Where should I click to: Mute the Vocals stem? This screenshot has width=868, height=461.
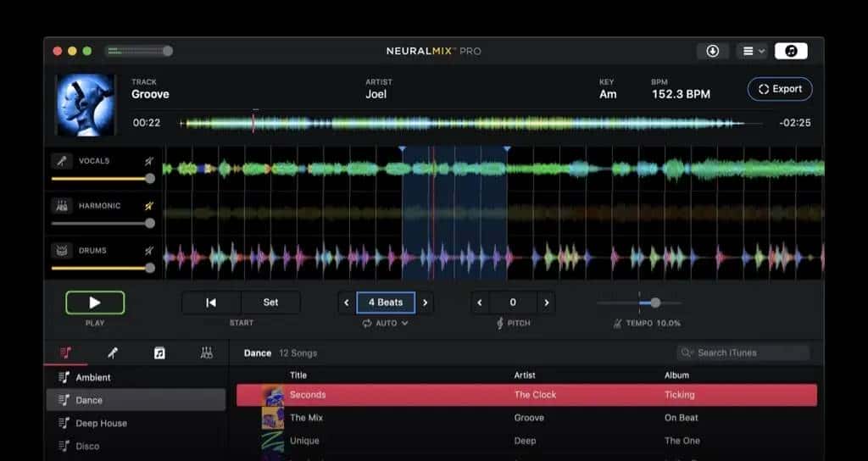click(x=149, y=161)
